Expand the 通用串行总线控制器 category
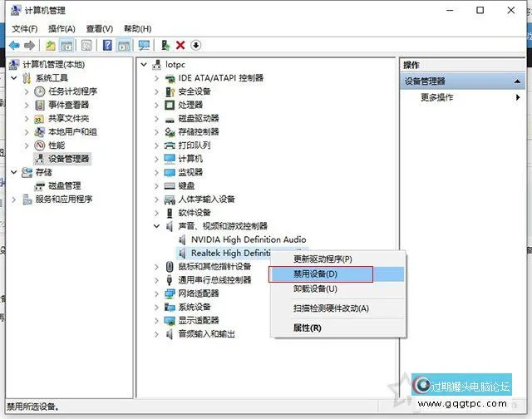Image resolution: width=532 pixels, height=419 pixels. coord(156,280)
